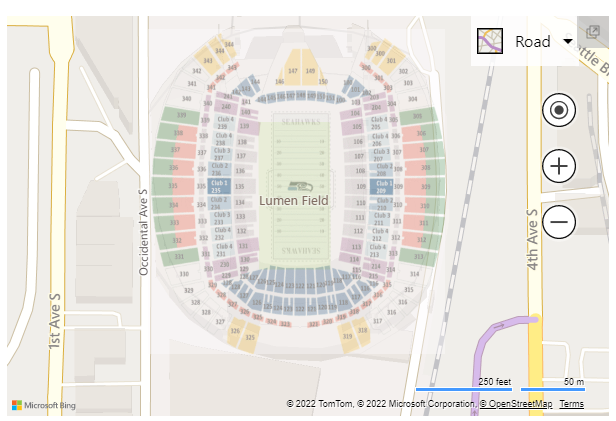This screenshot has width=616, height=421.
Task: Select section 147 in north end zone
Action: click(293, 68)
